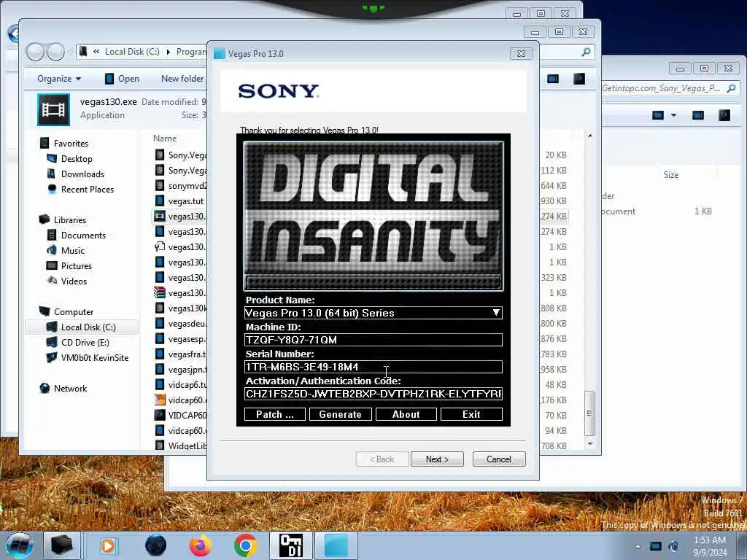747x560 pixels.
Task: Show hidden tray icons arrow
Action: [638, 546]
